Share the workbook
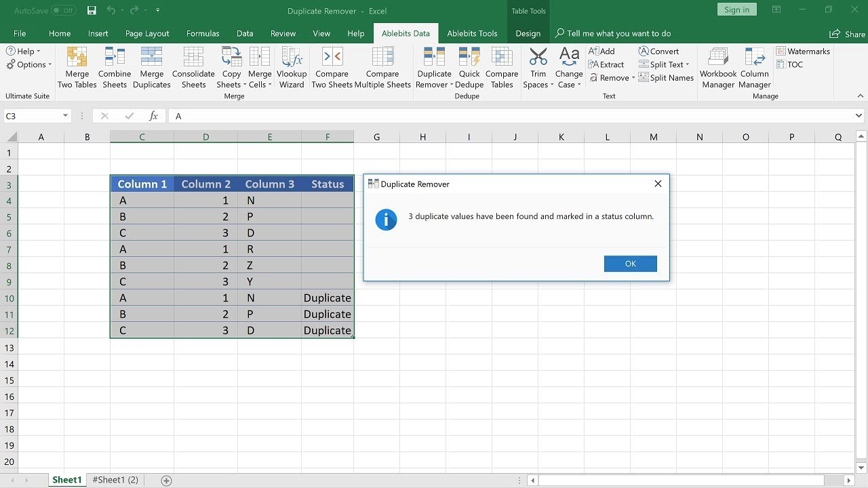Screen dimensions: 868x488 847,34
